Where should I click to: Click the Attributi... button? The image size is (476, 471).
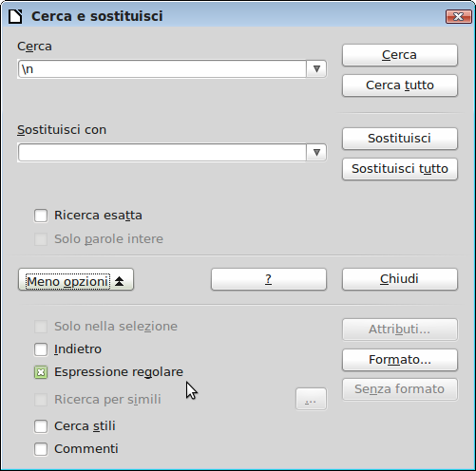[x=400, y=330]
